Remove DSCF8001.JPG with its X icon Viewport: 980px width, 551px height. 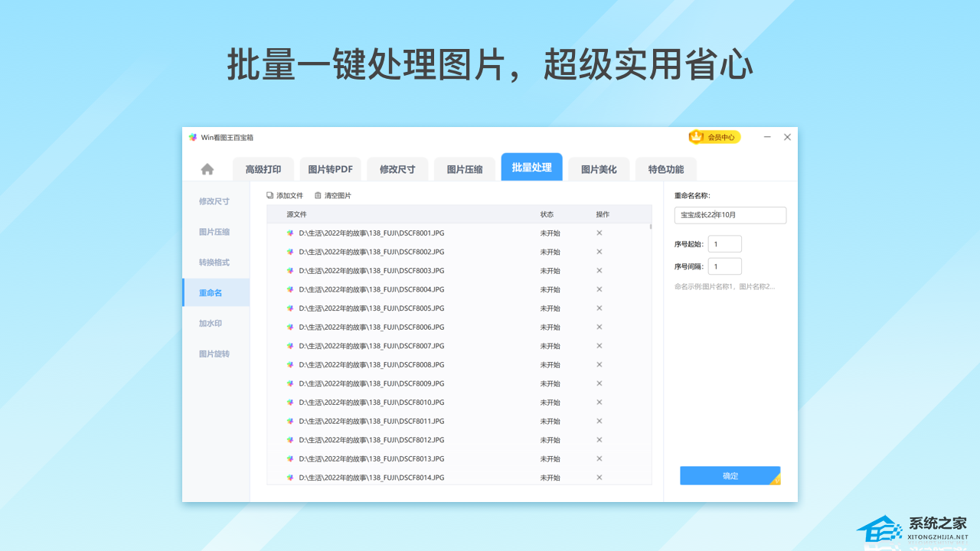pyautogui.click(x=599, y=233)
